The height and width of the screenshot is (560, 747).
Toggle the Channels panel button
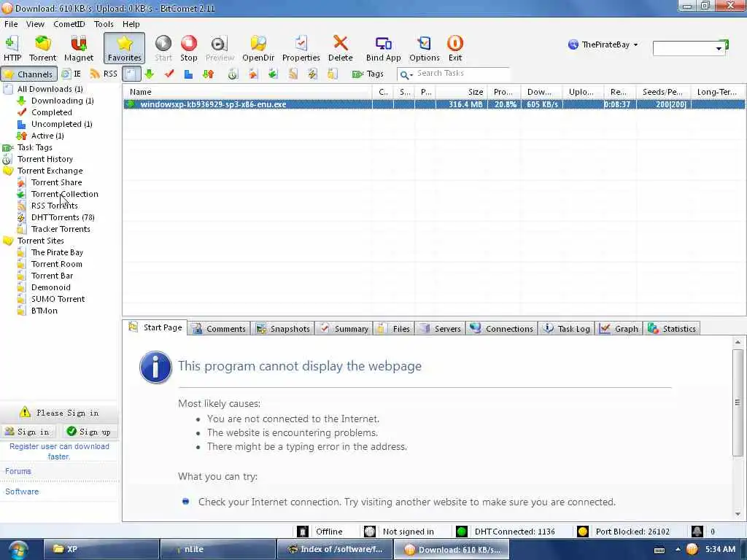(29, 74)
